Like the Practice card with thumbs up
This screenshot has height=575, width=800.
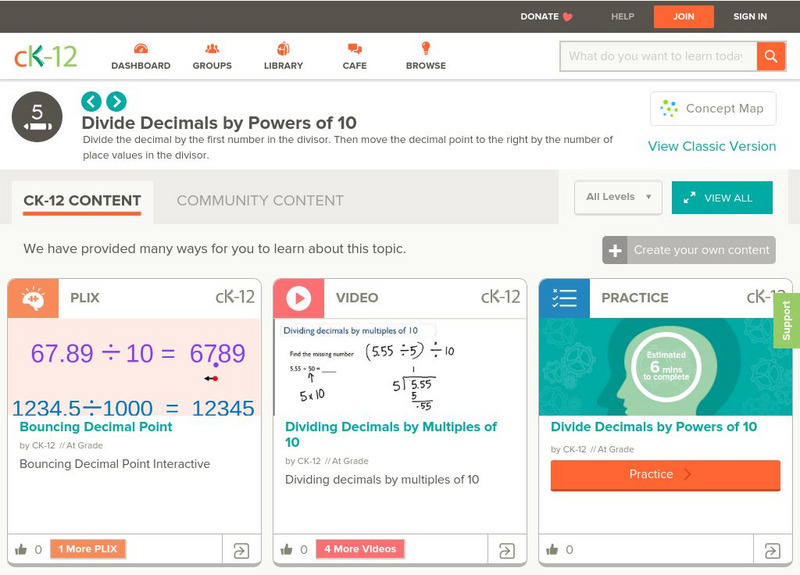[x=552, y=549]
